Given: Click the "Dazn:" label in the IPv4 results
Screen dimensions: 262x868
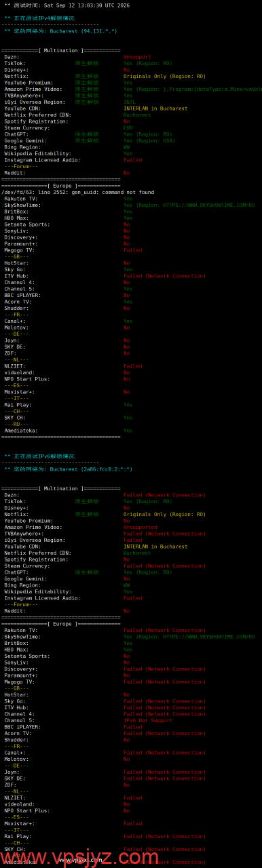Looking at the screenshot, I should [x=12, y=57].
